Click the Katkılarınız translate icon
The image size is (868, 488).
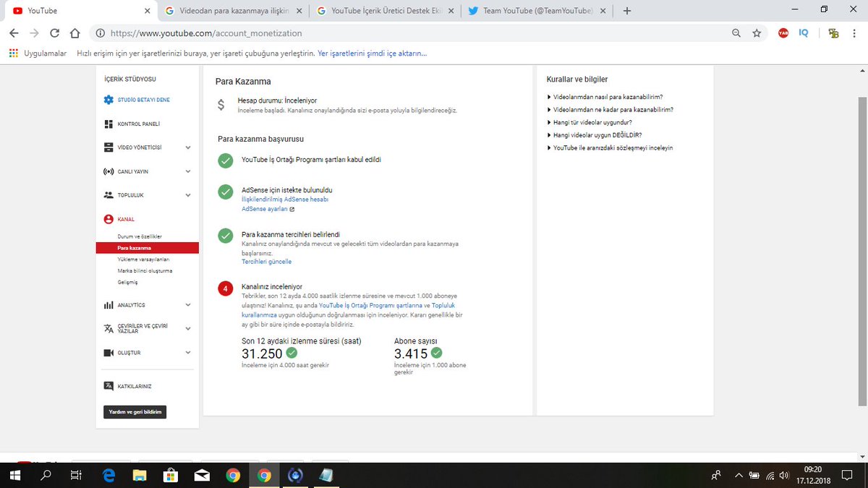pyautogui.click(x=109, y=385)
